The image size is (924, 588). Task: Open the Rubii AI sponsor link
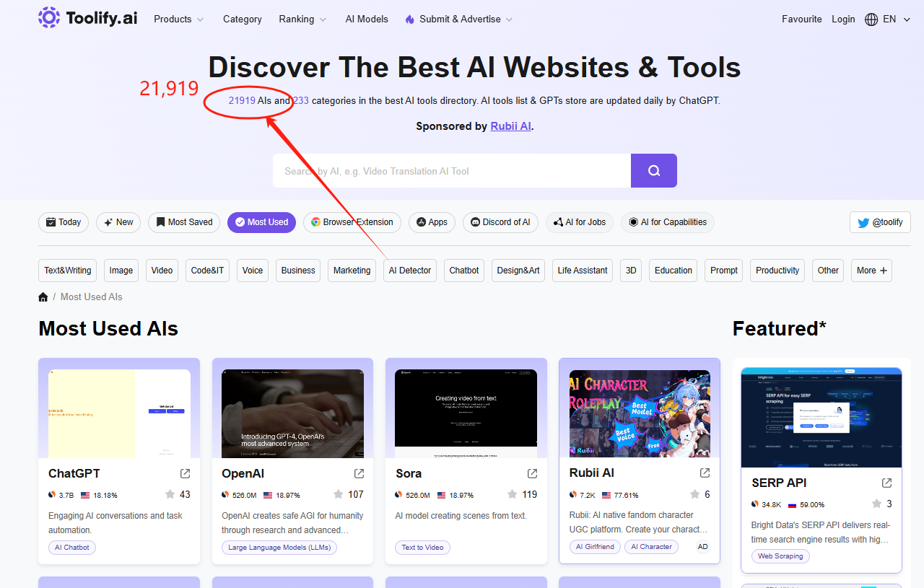(x=511, y=126)
